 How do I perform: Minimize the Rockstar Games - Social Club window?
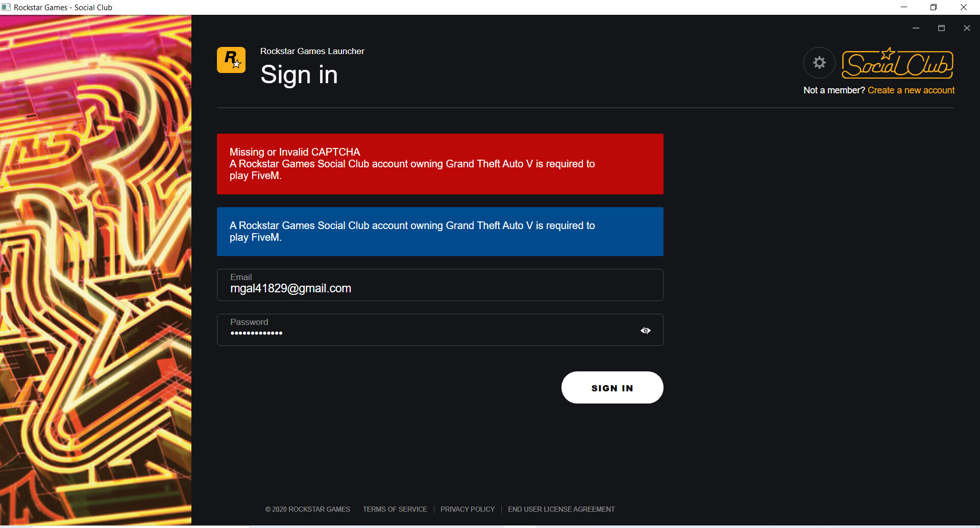click(x=904, y=7)
